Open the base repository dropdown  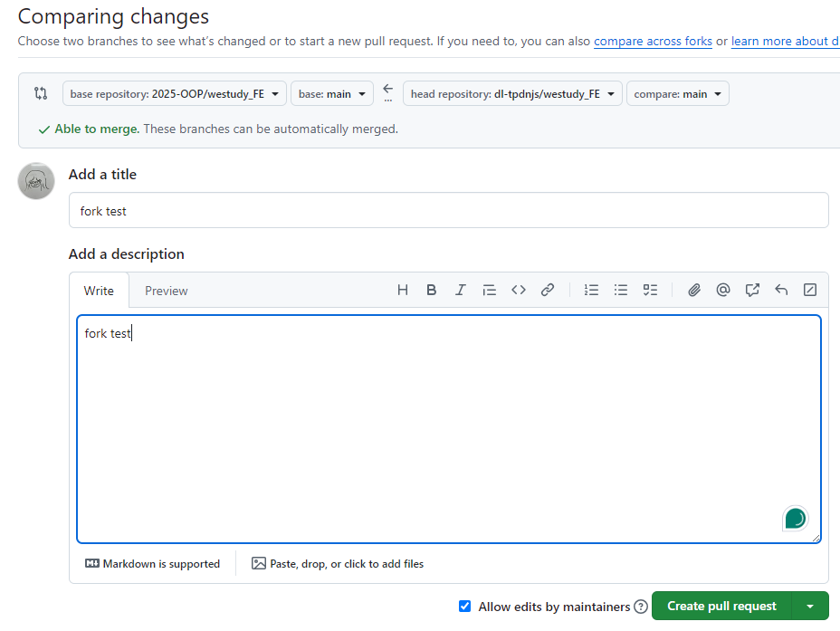coord(174,94)
